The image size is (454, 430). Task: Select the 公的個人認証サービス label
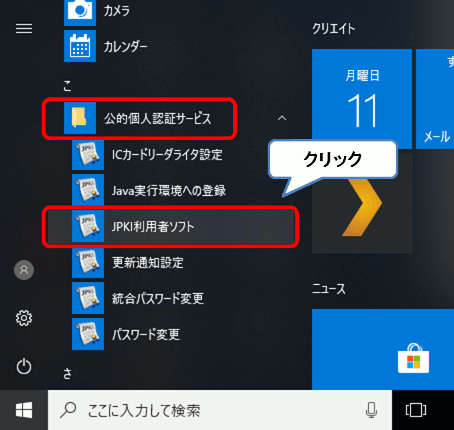coord(158,118)
